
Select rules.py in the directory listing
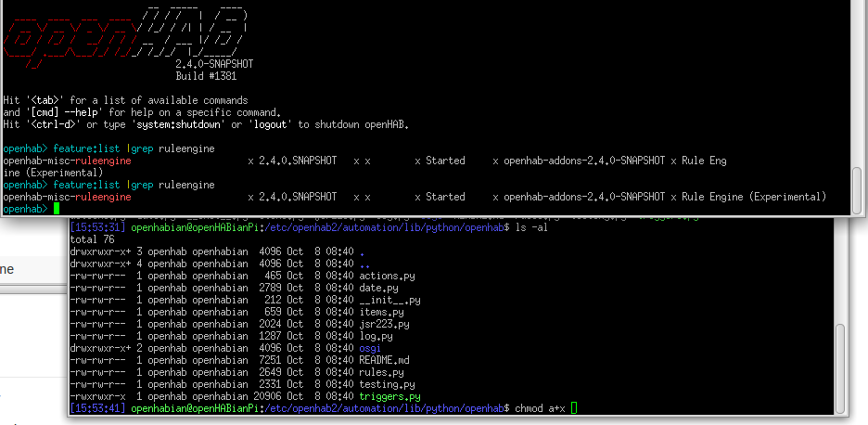pyautogui.click(x=381, y=372)
